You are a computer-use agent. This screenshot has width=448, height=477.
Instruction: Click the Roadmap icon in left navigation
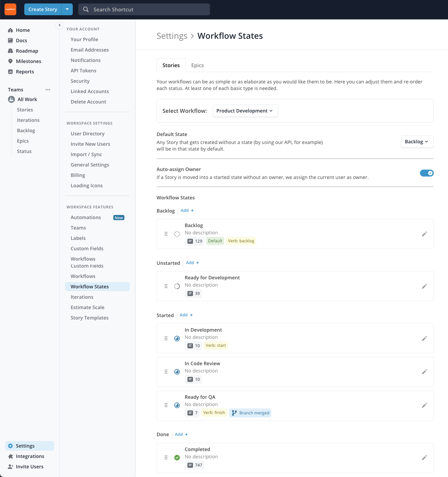pos(10,51)
